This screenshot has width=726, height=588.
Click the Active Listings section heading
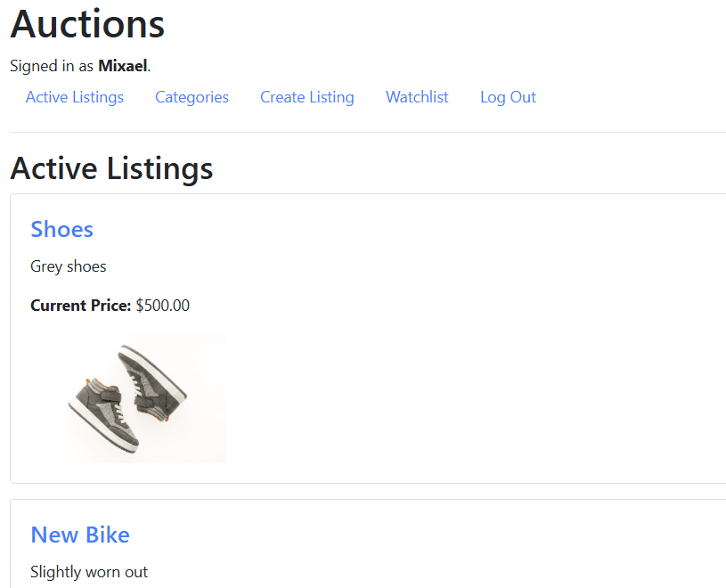click(x=111, y=168)
